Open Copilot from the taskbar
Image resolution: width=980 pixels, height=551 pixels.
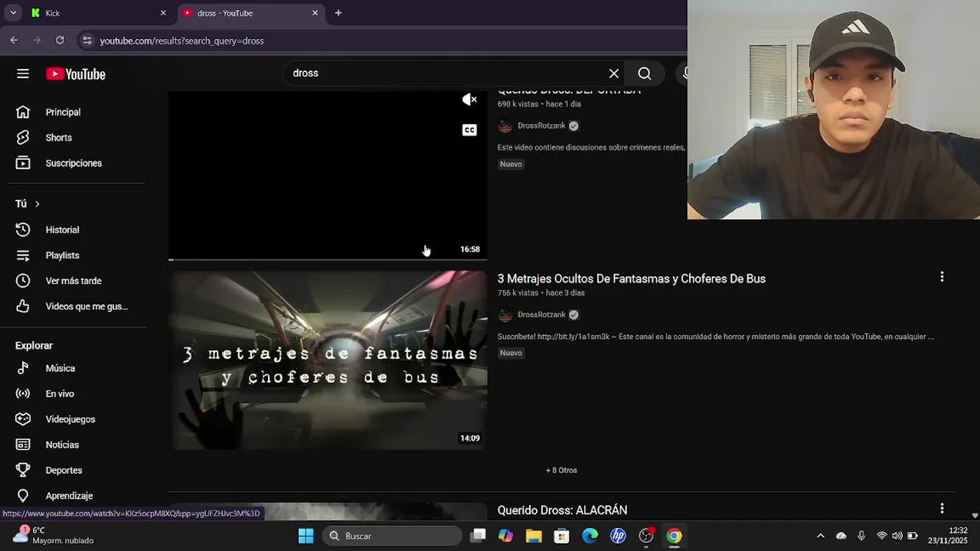505,536
